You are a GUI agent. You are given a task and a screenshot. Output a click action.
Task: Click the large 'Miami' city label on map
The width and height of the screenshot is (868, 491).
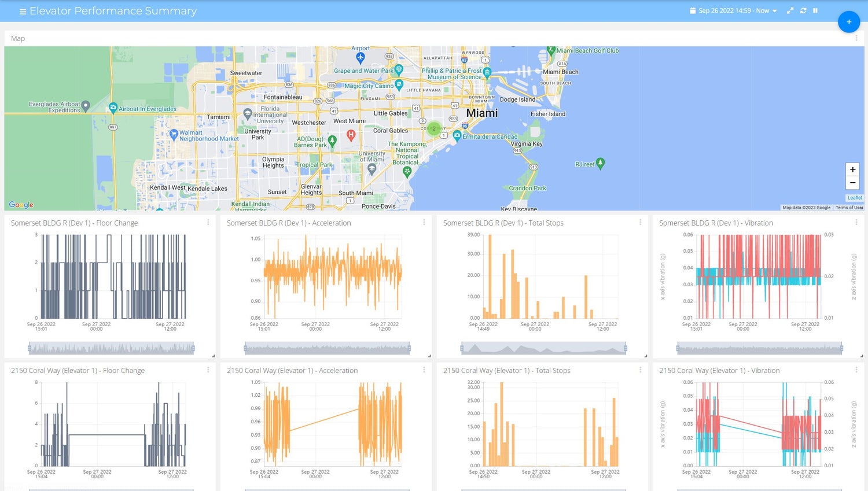coord(482,113)
